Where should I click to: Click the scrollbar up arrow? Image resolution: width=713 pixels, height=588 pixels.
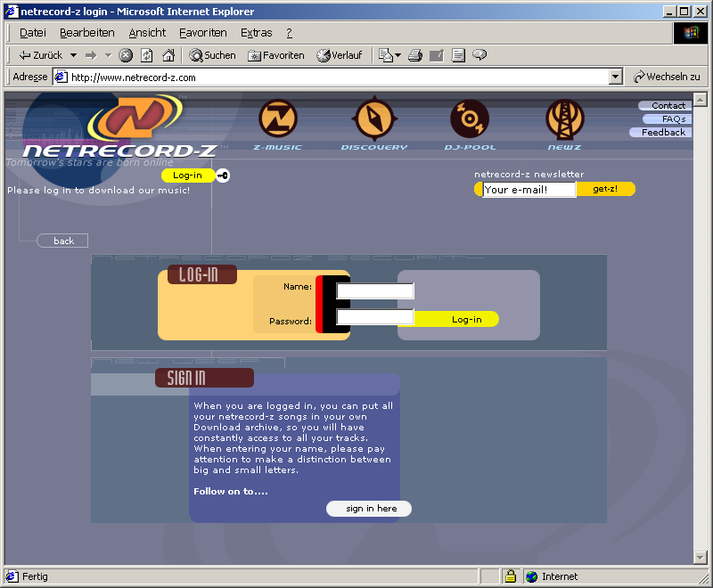[x=701, y=99]
